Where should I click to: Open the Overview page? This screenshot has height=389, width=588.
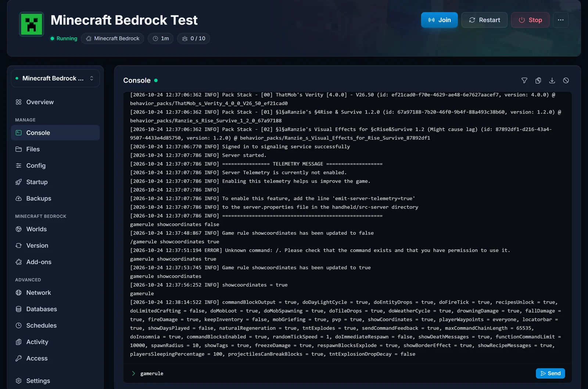[55, 102]
